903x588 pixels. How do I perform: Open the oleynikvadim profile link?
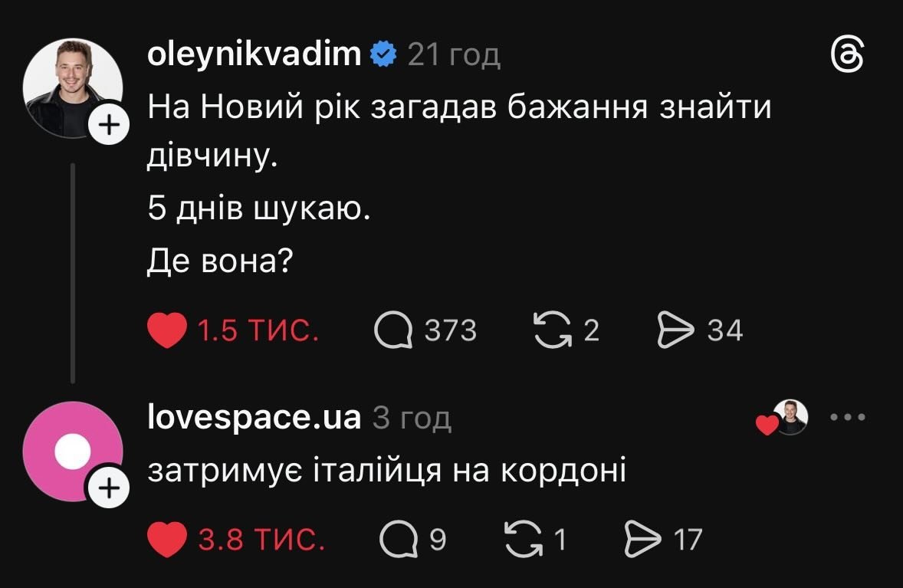click(x=254, y=54)
